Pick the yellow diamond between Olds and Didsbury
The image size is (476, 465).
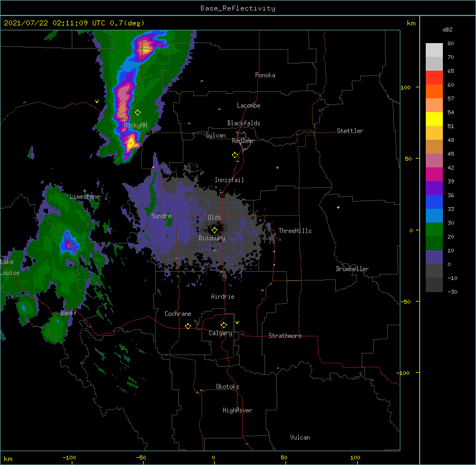pyautogui.click(x=214, y=230)
